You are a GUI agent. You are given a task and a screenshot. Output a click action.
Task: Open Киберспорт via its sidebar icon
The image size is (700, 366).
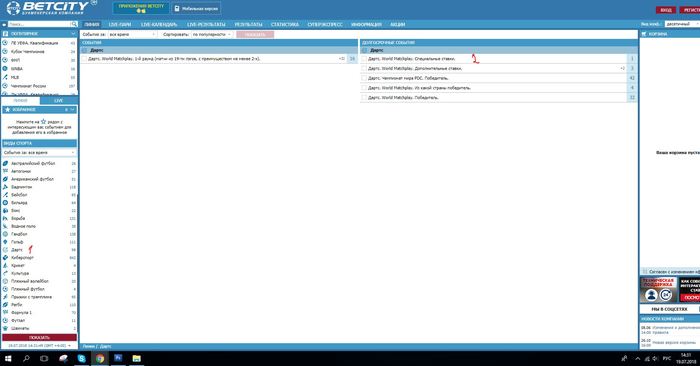click(x=5, y=258)
